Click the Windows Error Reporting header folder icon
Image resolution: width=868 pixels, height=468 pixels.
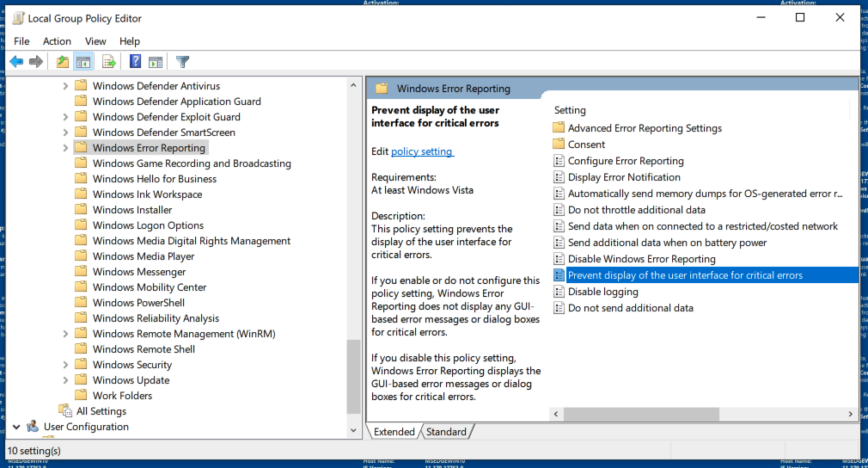click(x=382, y=89)
